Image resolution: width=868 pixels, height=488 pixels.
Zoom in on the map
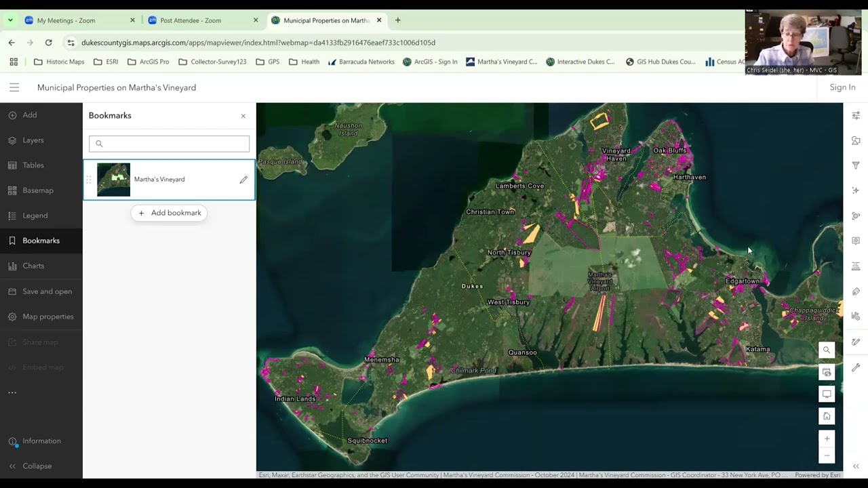coord(827,439)
